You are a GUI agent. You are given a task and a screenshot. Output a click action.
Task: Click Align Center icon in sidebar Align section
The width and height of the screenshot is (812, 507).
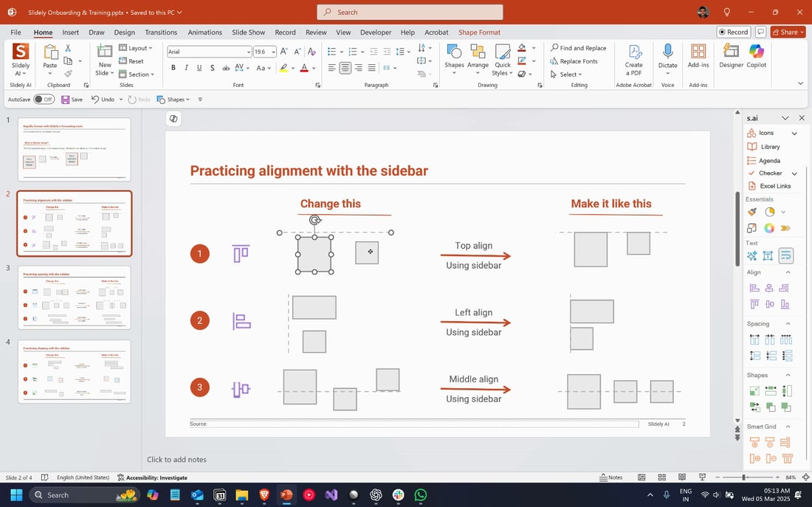pyautogui.click(x=769, y=288)
